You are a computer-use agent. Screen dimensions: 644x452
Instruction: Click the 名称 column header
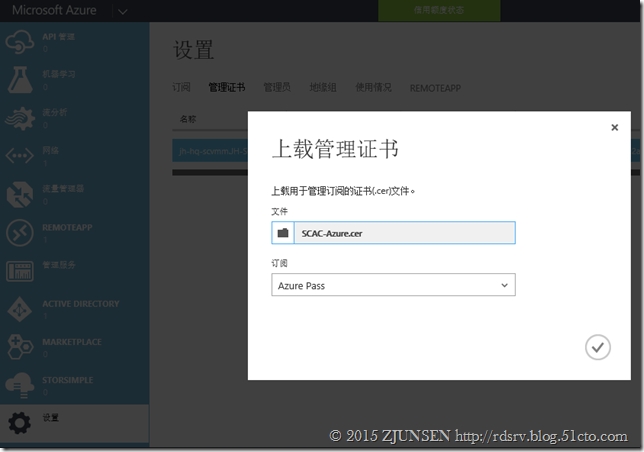(x=188, y=119)
